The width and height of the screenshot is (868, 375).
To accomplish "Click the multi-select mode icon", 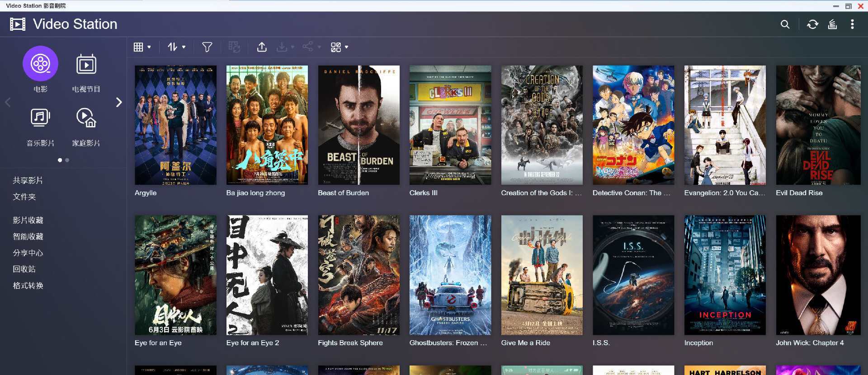I will [x=234, y=47].
